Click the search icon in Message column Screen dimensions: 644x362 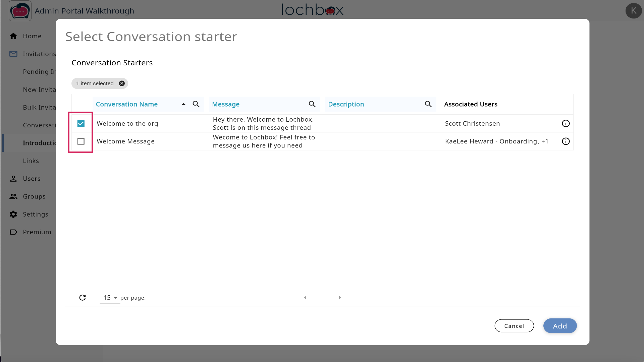point(312,104)
